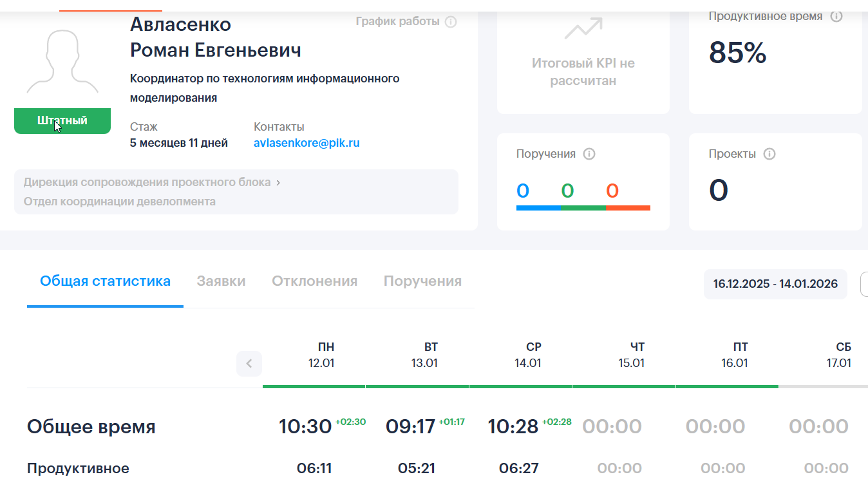Select the ПН 12.01 day column header
868x488 pixels.
pyautogui.click(x=321, y=355)
